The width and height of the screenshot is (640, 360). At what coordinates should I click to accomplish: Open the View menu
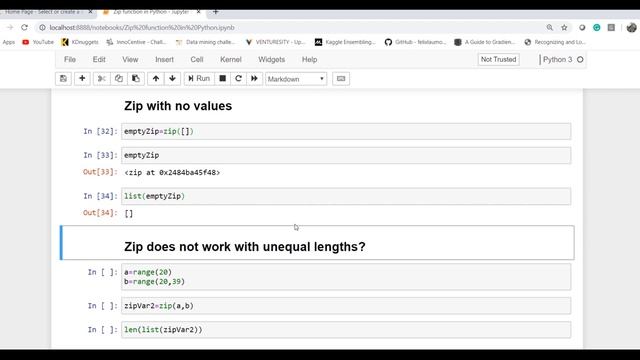[x=130, y=60]
